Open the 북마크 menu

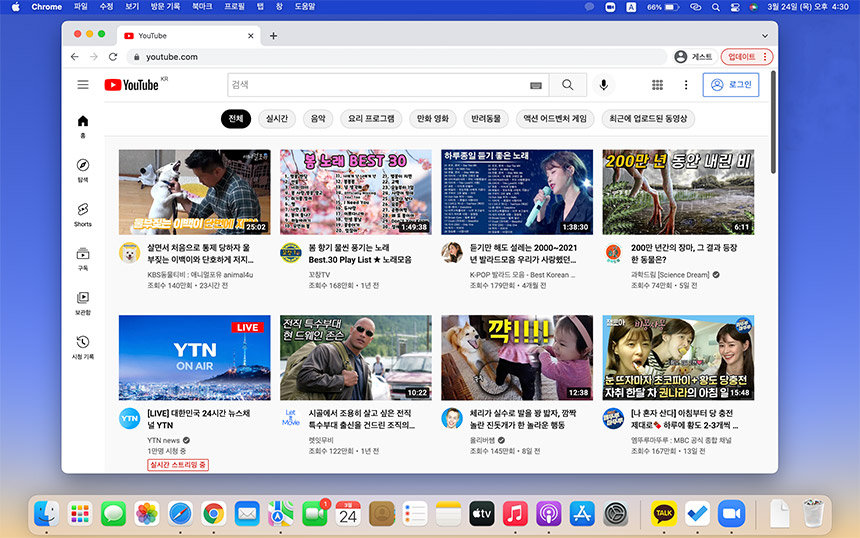(x=202, y=7)
